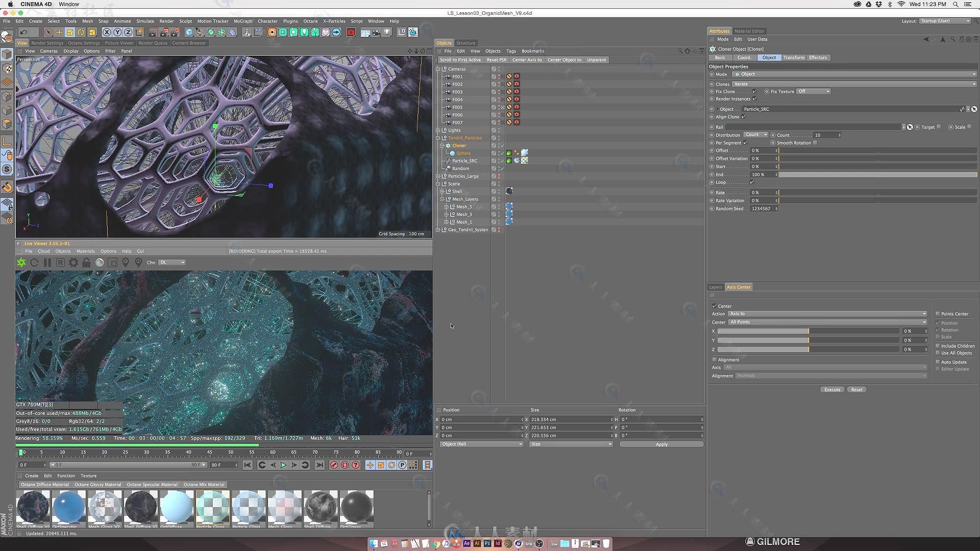The image size is (980, 551).
Task: Click the Reset PSR button
Action: point(496,60)
